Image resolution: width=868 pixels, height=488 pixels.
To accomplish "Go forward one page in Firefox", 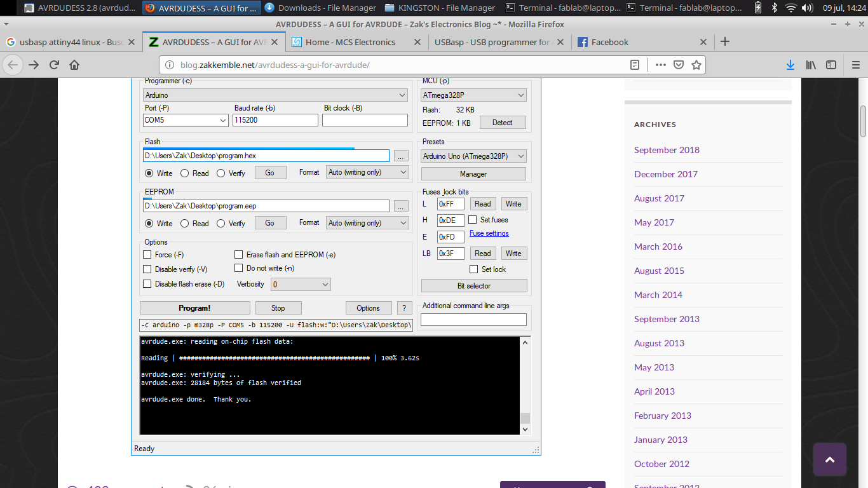I will pos(34,65).
